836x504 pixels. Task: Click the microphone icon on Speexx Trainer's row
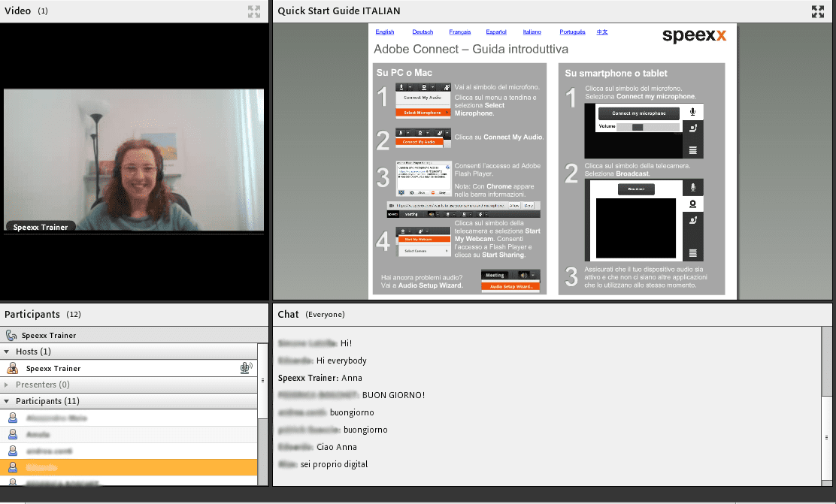[246, 368]
